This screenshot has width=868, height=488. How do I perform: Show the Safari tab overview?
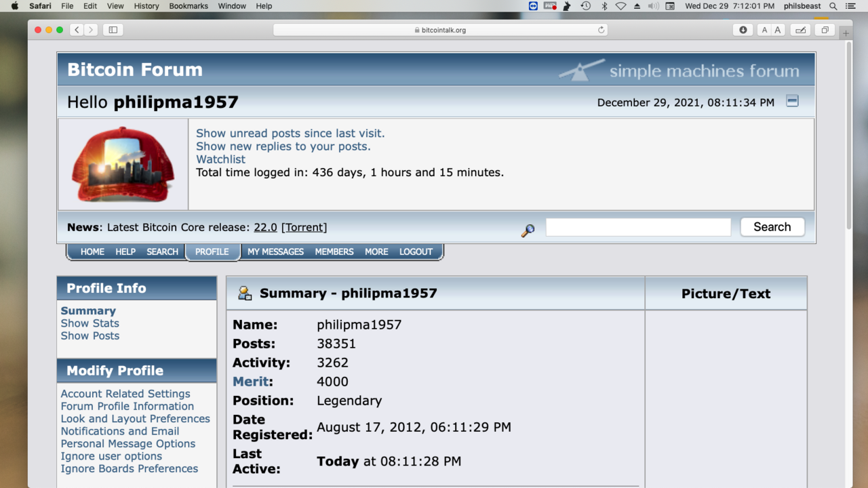point(825,30)
